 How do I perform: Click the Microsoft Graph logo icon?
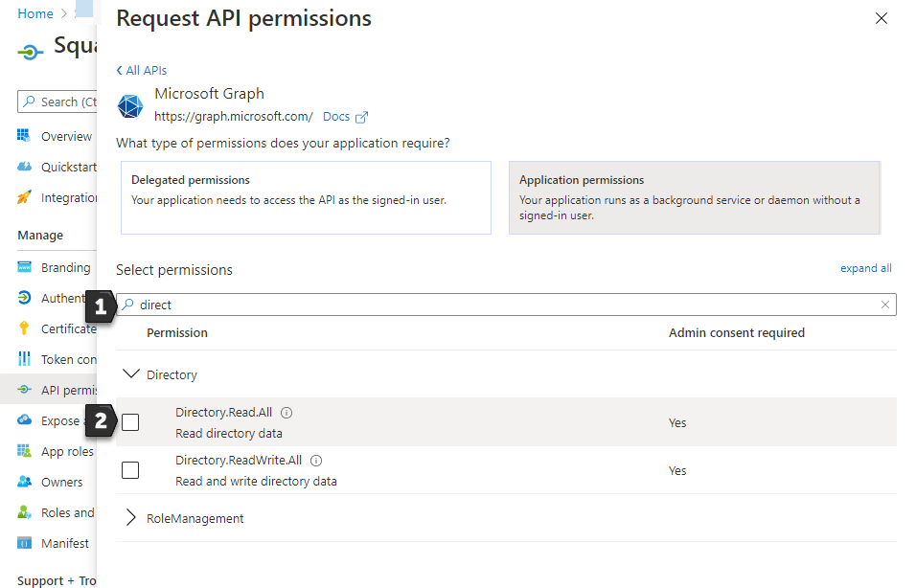pos(130,106)
